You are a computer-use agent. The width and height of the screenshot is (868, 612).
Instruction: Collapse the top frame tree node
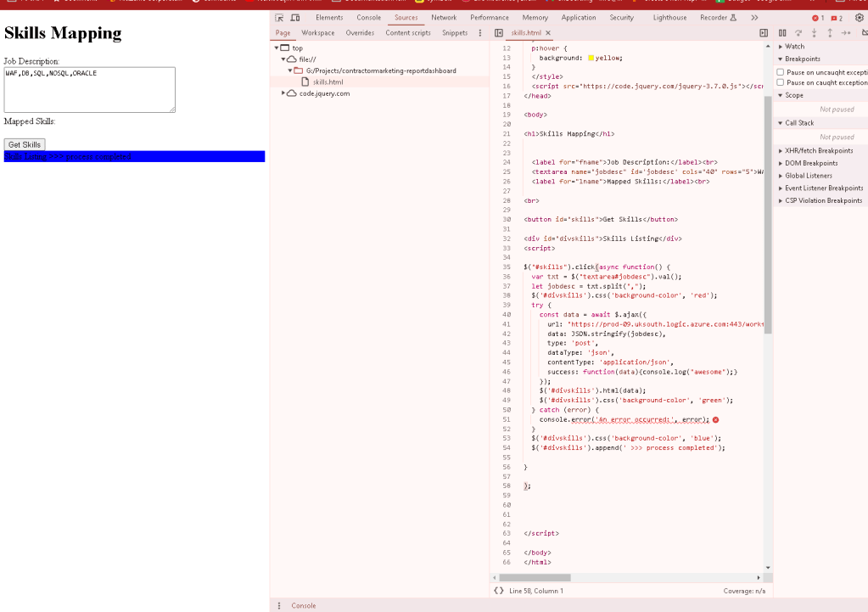[277, 48]
